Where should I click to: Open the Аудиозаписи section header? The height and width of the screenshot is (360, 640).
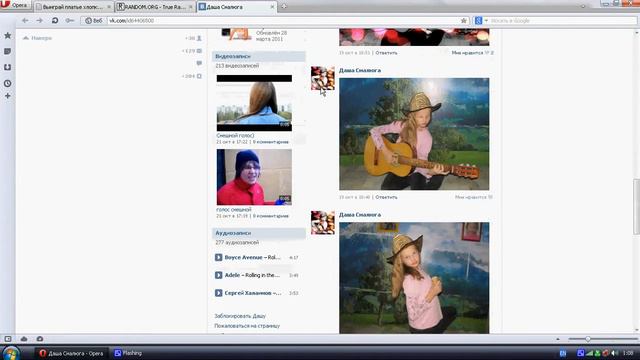point(259,233)
